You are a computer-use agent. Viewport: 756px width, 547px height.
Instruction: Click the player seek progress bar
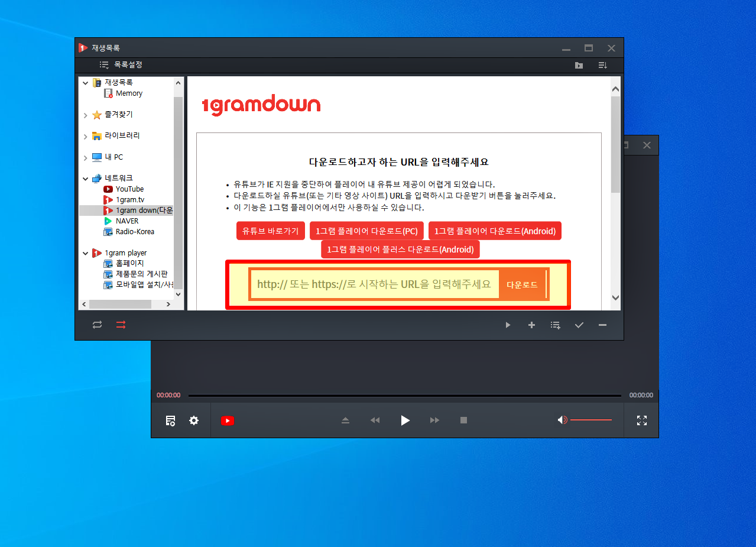[405, 395]
